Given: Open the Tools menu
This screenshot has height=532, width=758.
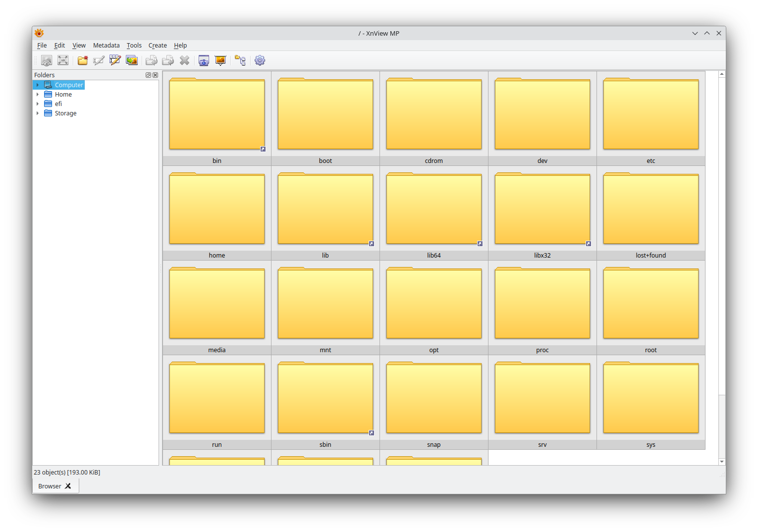Looking at the screenshot, I should coord(134,46).
